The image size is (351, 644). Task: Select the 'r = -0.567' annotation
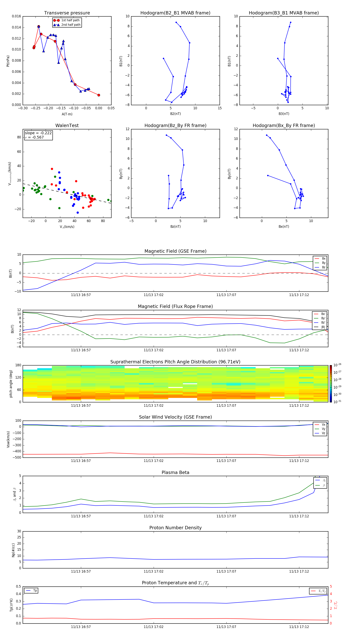pyautogui.click(x=34, y=137)
